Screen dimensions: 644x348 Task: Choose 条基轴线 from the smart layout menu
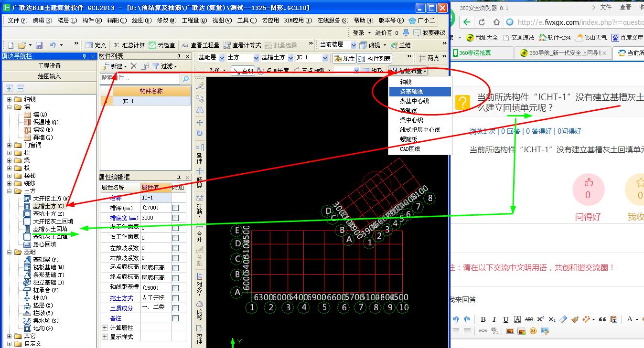pos(420,92)
